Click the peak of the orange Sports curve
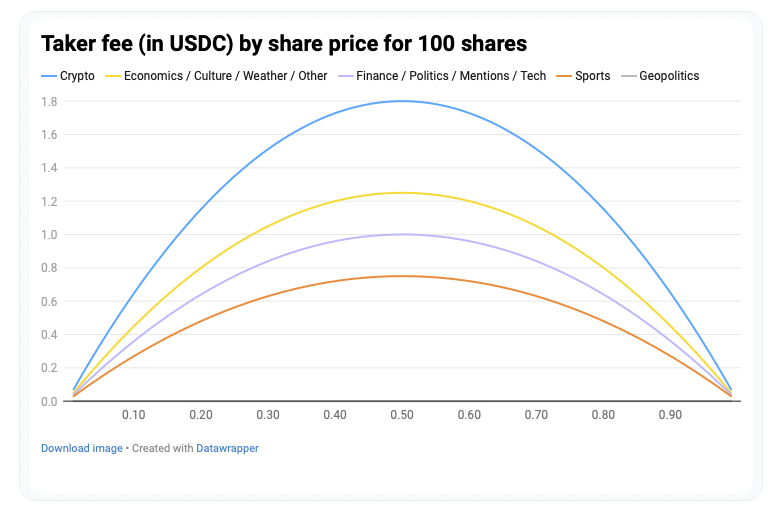The height and width of the screenshot is (516, 777). coord(401,276)
